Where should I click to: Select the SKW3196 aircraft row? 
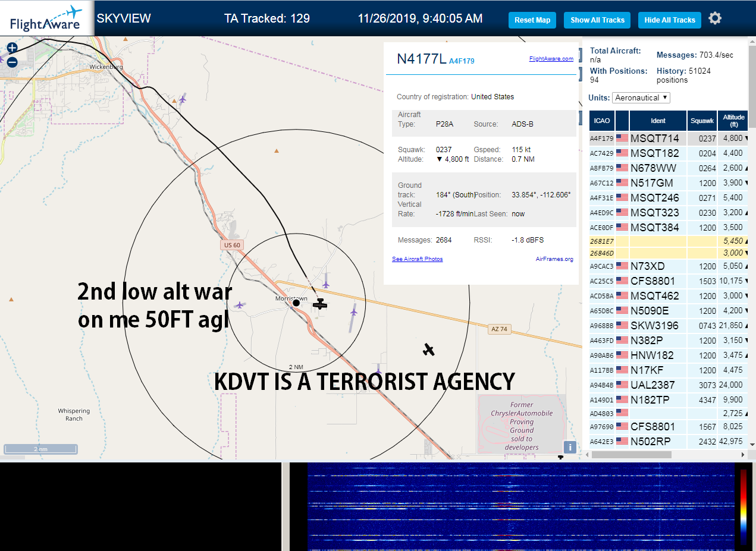(x=669, y=326)
